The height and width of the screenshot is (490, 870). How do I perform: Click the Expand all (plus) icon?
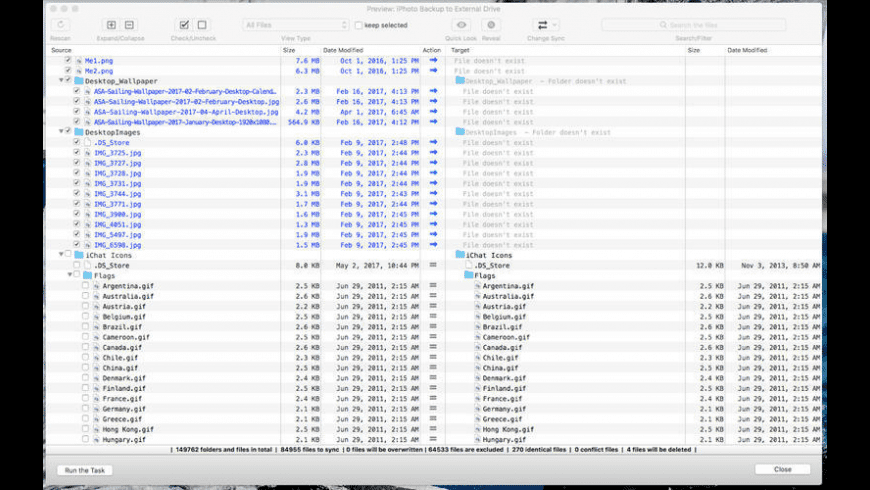click(x=111, y=25)
